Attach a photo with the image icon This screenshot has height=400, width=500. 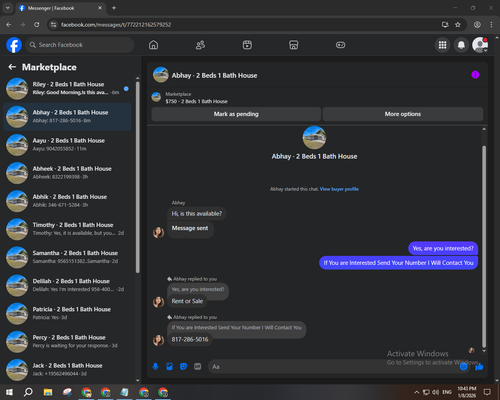[x=169, y=367]
